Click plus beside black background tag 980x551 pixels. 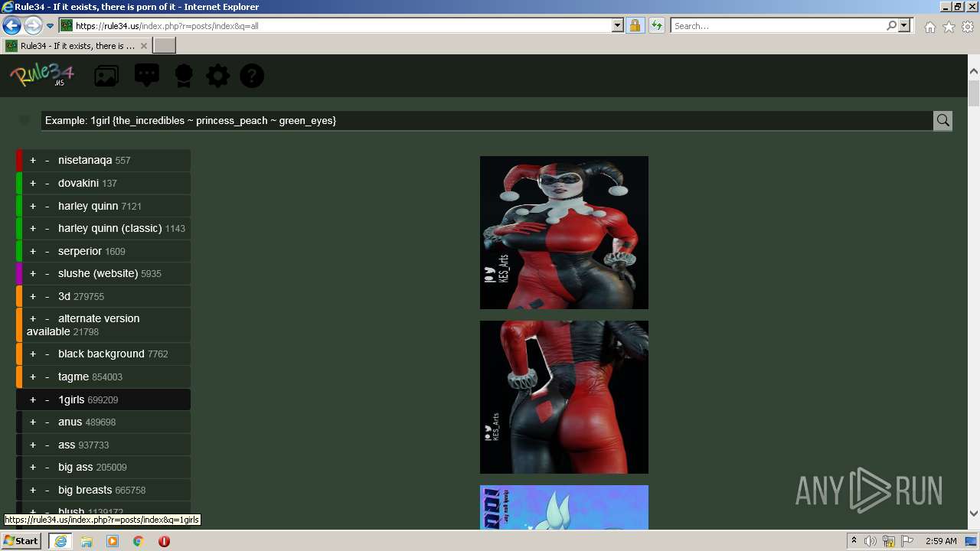33,354
